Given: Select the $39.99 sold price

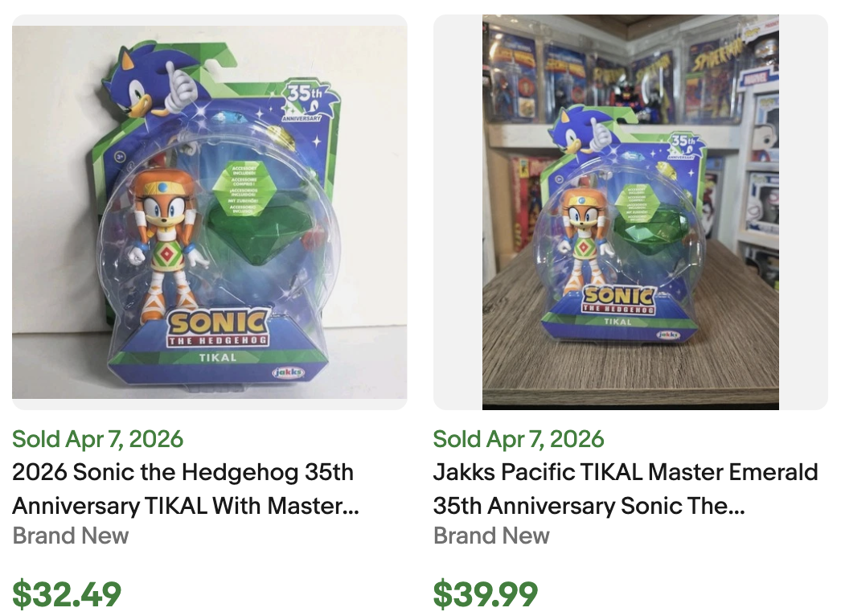Looking at the screenshot, I should click(486, 593).
